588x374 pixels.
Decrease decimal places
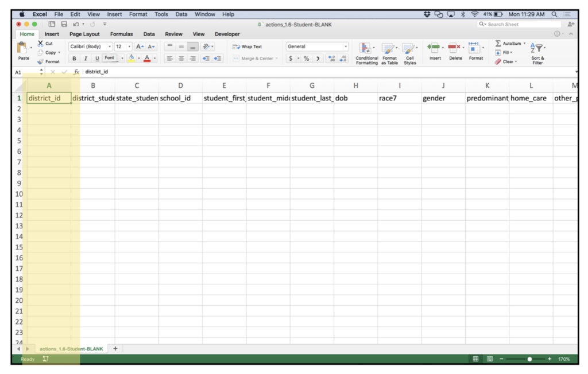(x=343, y=59)
